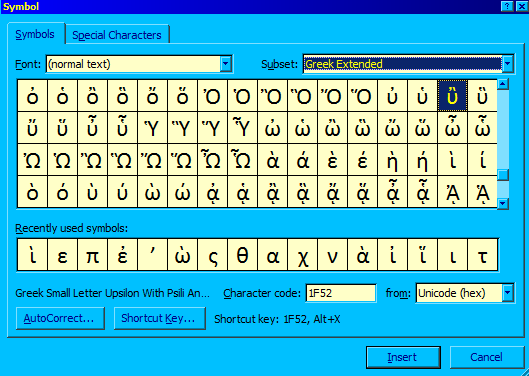
Task: Focus the Character code field showing 1F52
Action: tap(341, 293)
